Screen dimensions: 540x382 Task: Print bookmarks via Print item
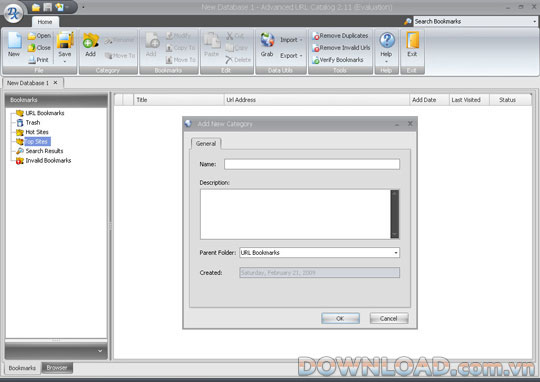39,60
